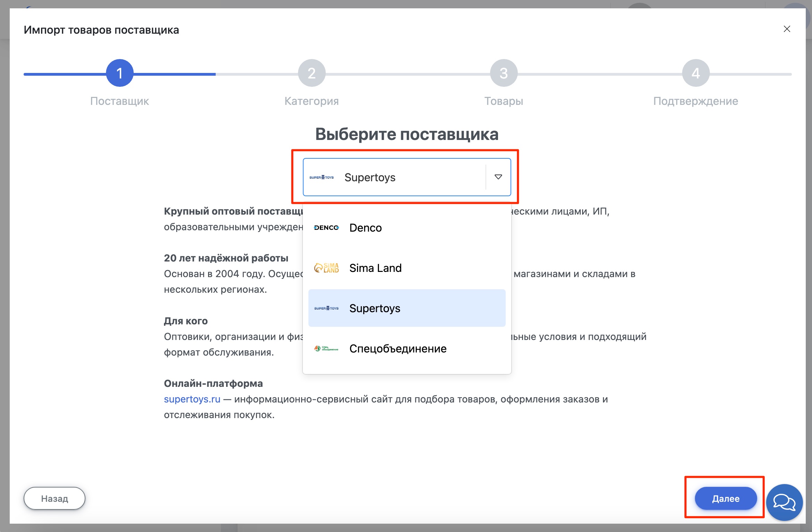Click the Подтверждение step label

point(696,101)
